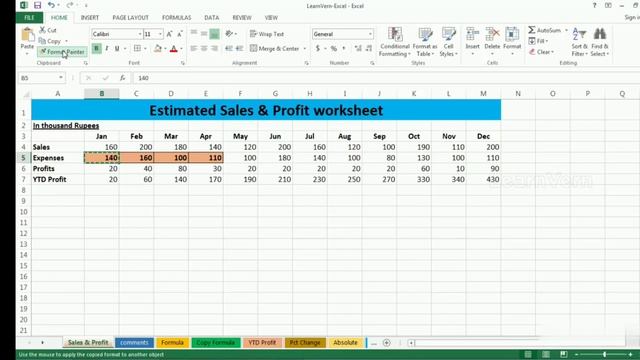The height and width of the screenshot is (360, 640).
Task: Click Increase Decimal icon
Action: click(358, 49)
